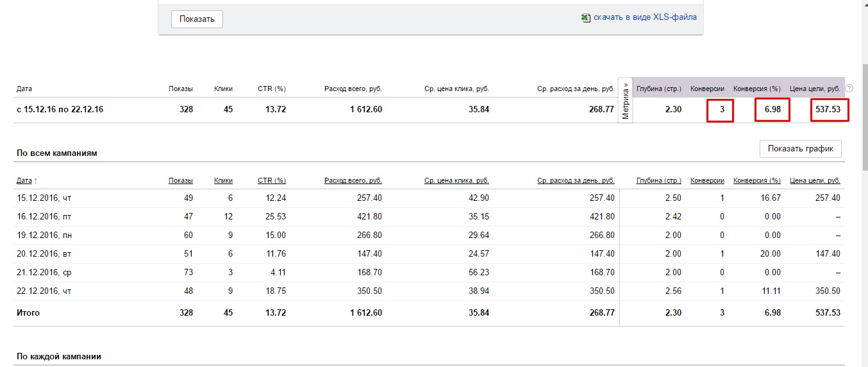Sort by underlined Расход всего, руб. header

pyautogui.click(x=353, y=181)
